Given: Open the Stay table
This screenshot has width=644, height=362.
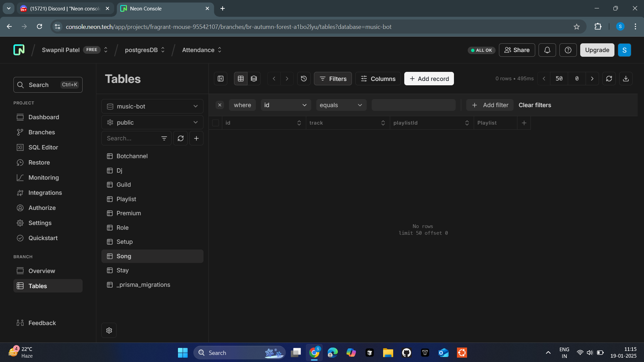Looking at the screenshot, I should 152,270.
